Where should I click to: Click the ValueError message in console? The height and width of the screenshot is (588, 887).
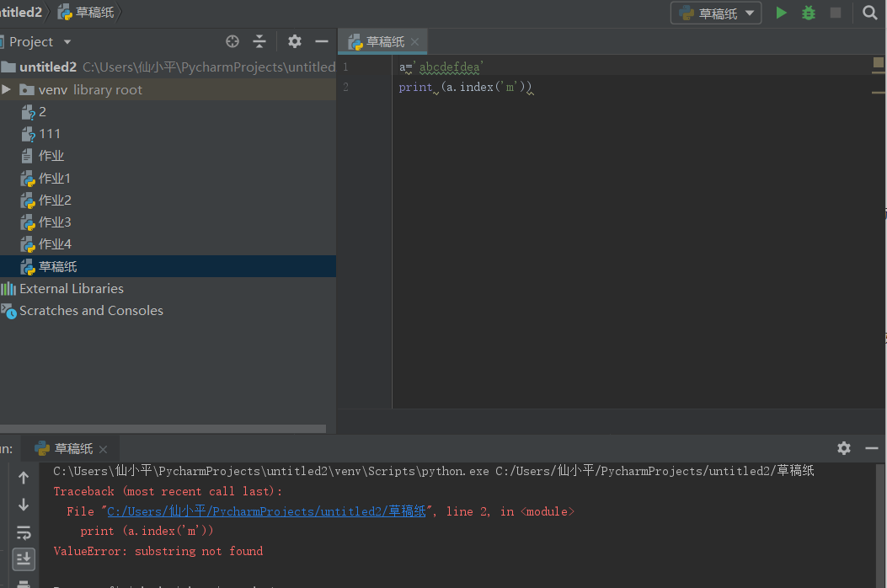tap(158, 551)
